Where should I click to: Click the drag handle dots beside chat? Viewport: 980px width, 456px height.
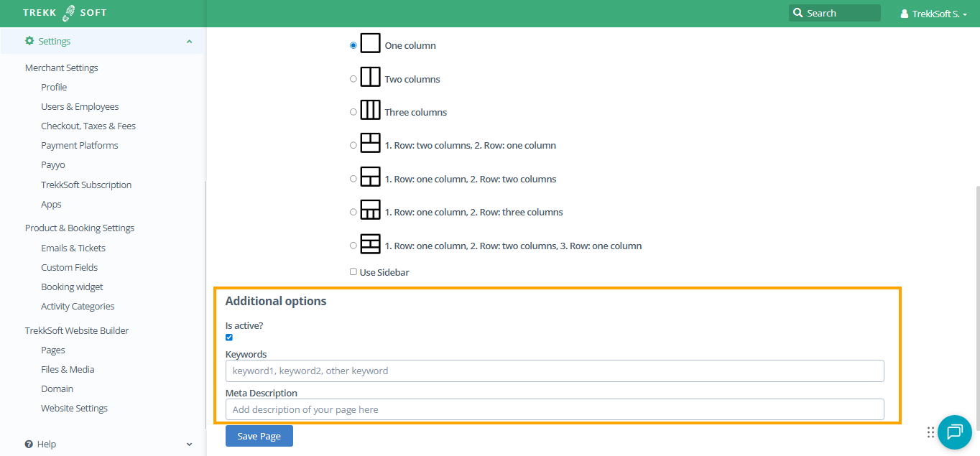coord(930,432)
